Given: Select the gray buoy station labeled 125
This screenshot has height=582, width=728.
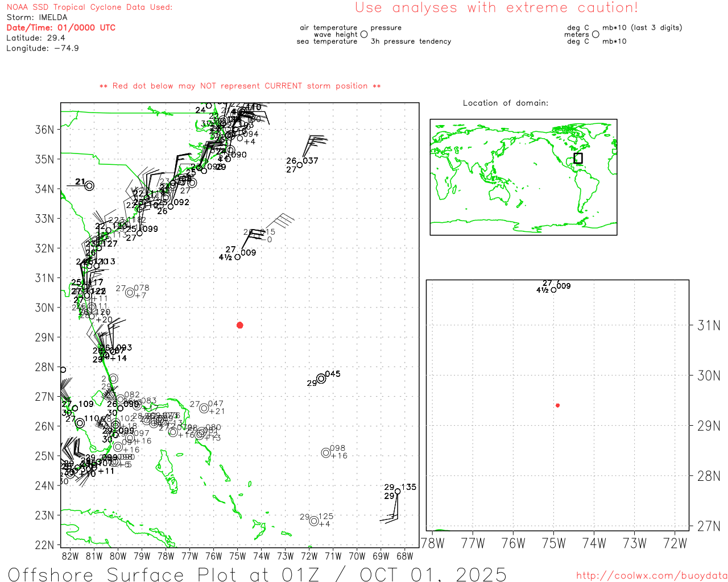Looking at the screenshot, I should click(x=314, y=521).
